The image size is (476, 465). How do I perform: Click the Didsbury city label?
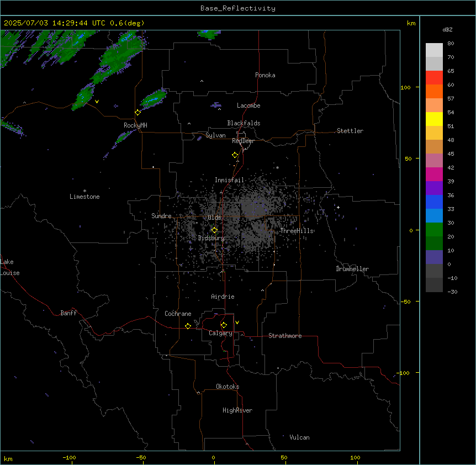211,238
